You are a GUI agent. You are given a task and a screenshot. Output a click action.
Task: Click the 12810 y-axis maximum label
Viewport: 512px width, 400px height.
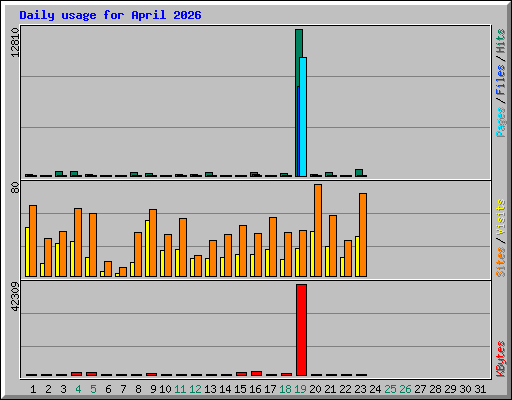[x=15, y=43]
